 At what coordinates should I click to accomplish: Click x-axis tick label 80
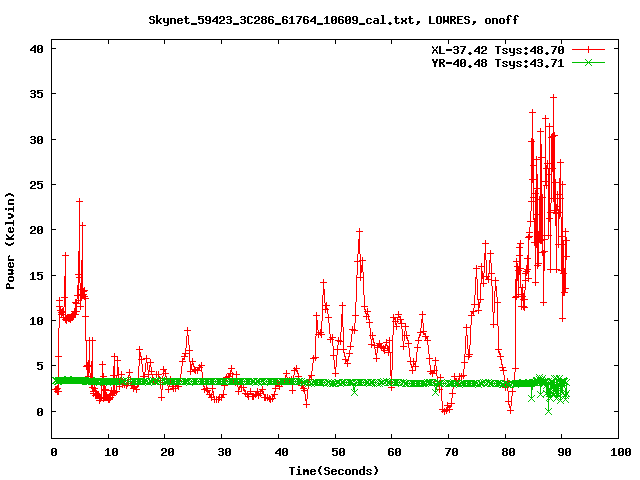tap(508, 452)
